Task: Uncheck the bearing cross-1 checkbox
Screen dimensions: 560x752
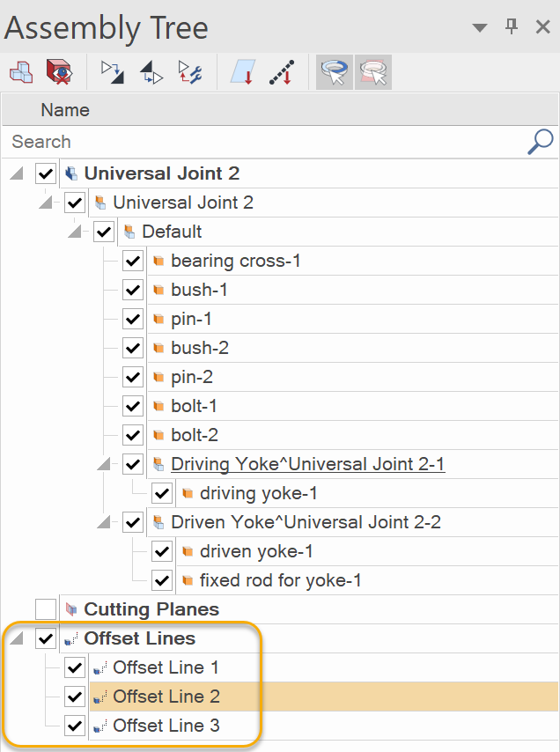Action: click(133, 261)
